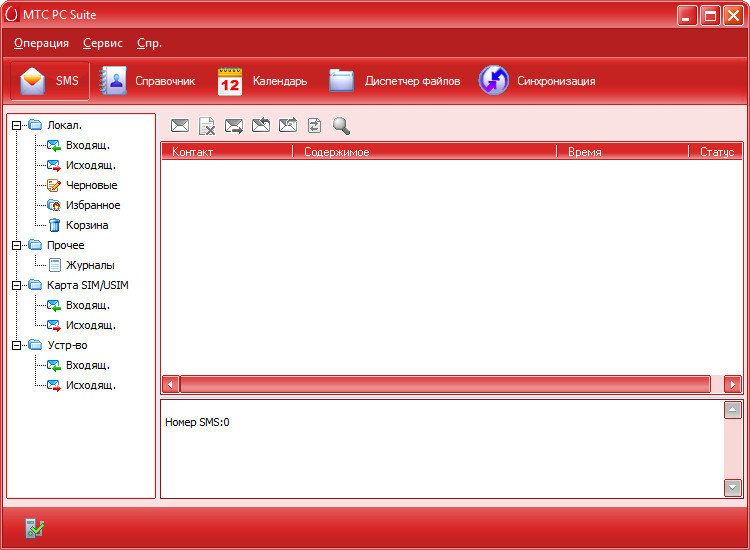The width and height of the screenshot is (750, 550).
Task: Click the forward message icon
Action: (288, 125)
